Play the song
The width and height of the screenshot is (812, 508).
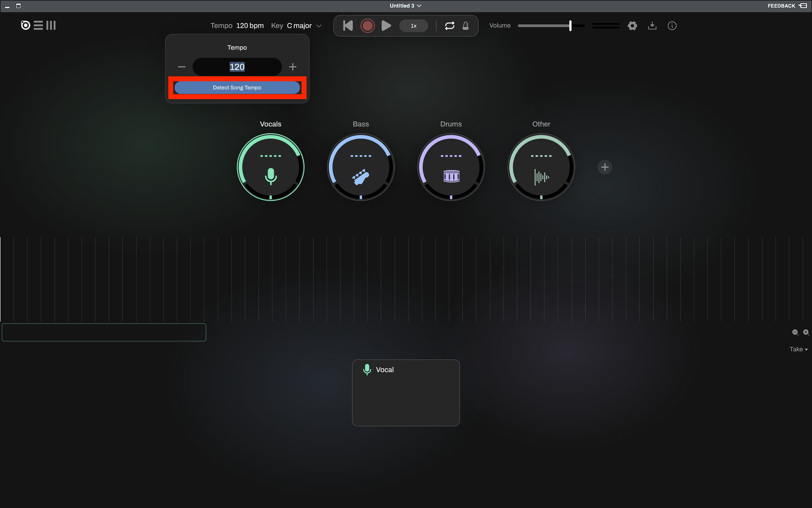386,26
